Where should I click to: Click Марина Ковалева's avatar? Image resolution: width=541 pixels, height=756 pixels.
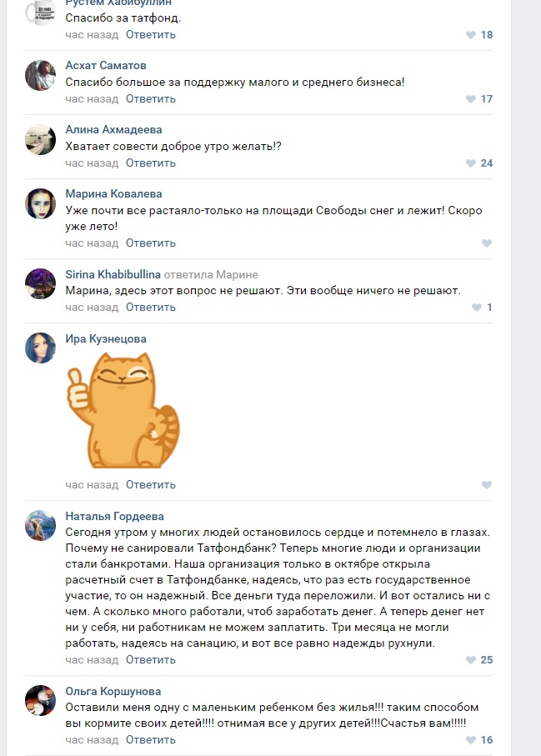41,203
